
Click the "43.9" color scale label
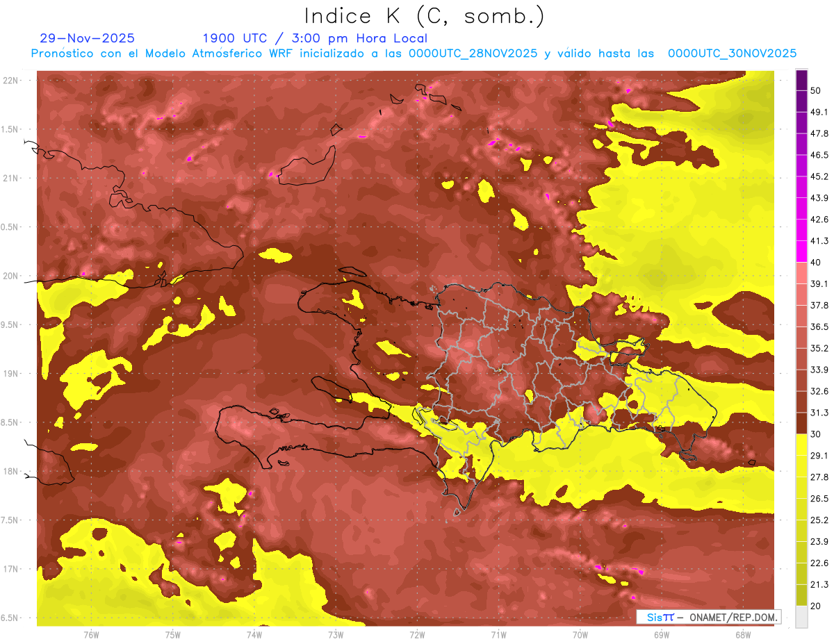pyautogui.click(x=819, y=198)
